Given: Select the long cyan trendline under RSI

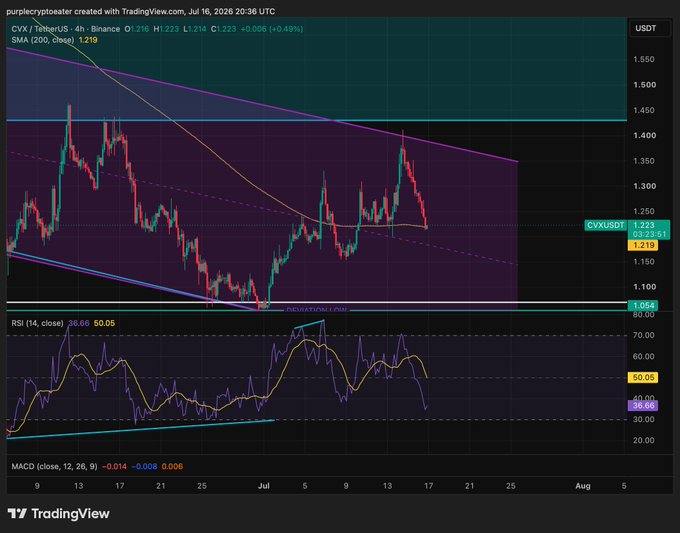Looking at the screenshot, I should [x=139, y=429].
